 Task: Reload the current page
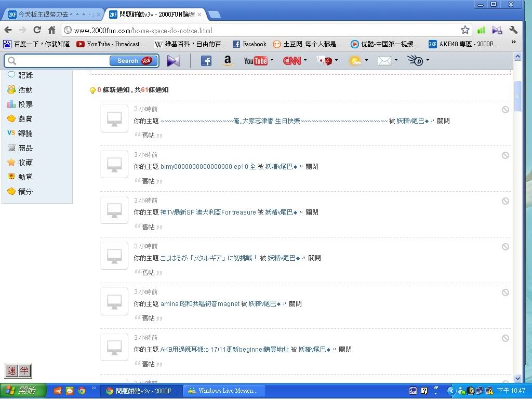click(x=37, y=30)
